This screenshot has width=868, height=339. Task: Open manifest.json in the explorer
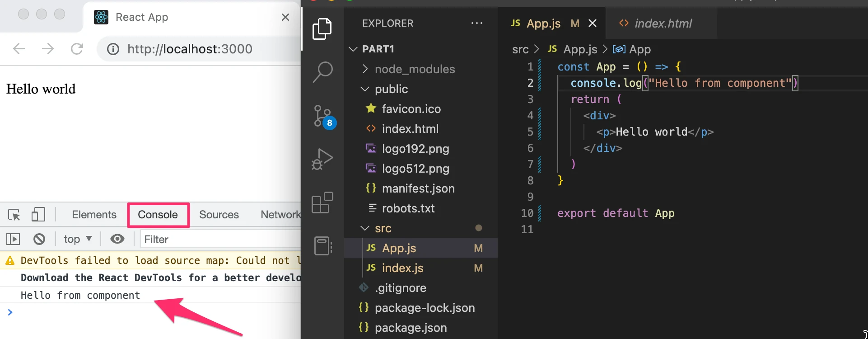(x=421, y=188)
